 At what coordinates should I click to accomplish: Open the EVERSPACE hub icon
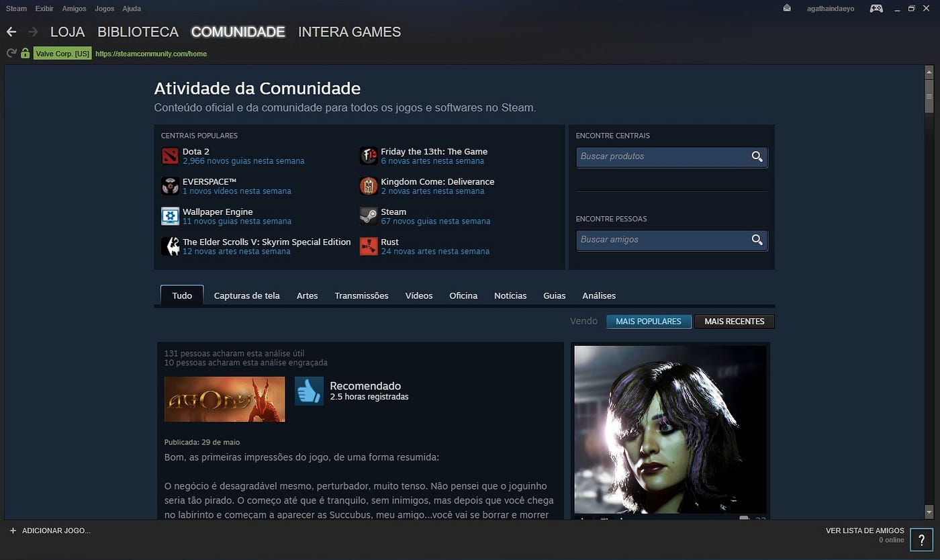[170, 186]
